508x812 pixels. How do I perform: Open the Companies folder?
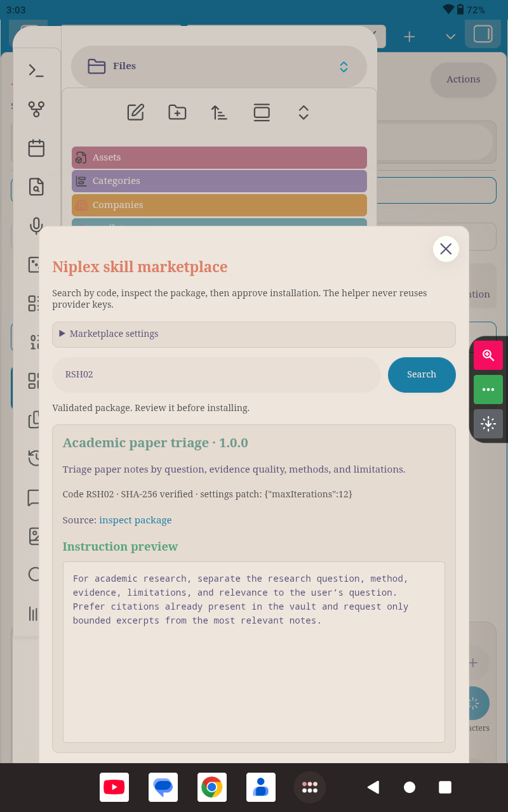[219, 205]
